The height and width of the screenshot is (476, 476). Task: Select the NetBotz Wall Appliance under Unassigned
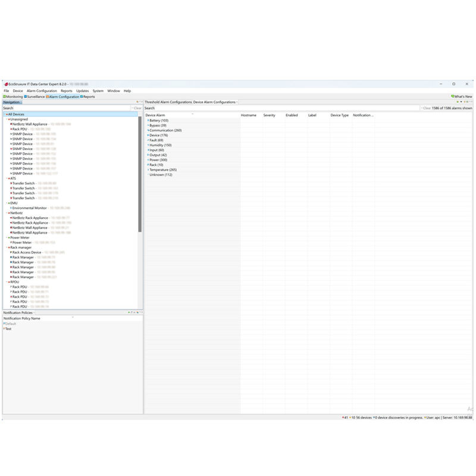pyautogui.click(x=30, y=124)
